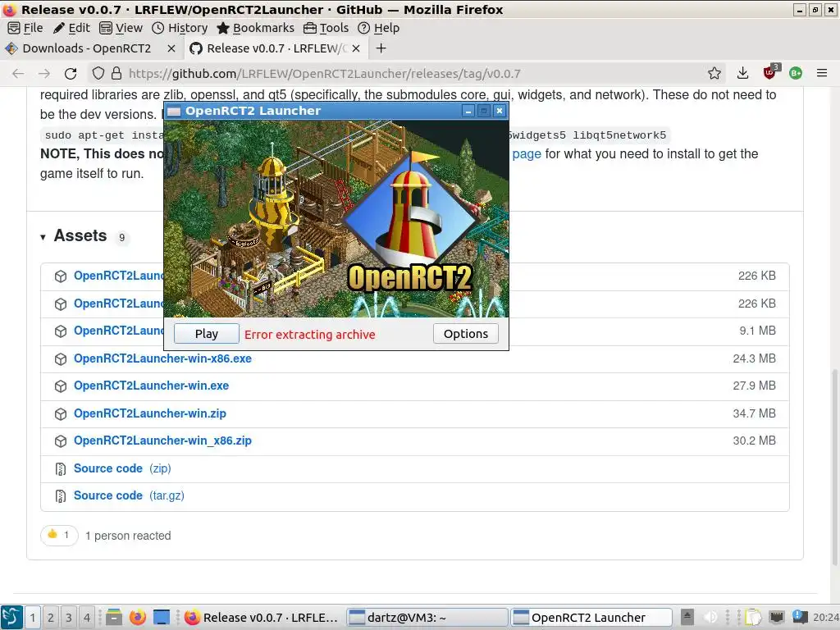This screenshot has height=630, width=840.
Task: Switch to dartz@VM3 terminal taskbar entry
Action: click(427, 618)
